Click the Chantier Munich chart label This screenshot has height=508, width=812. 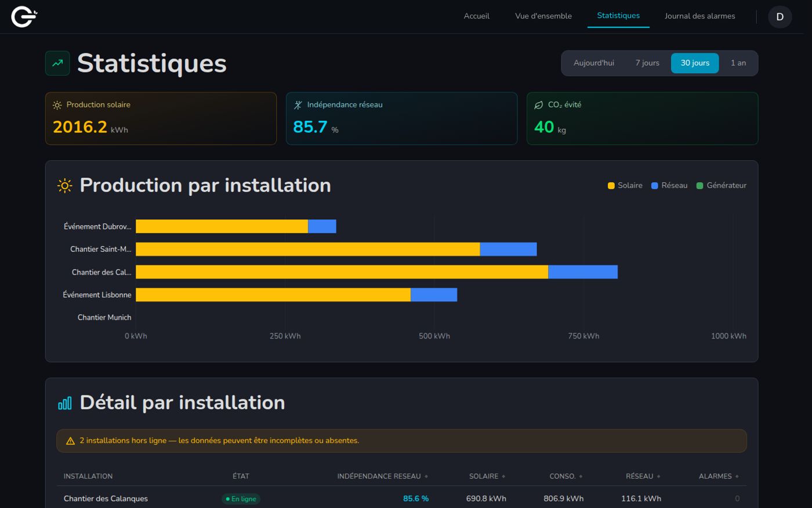(x=104, y=318)
